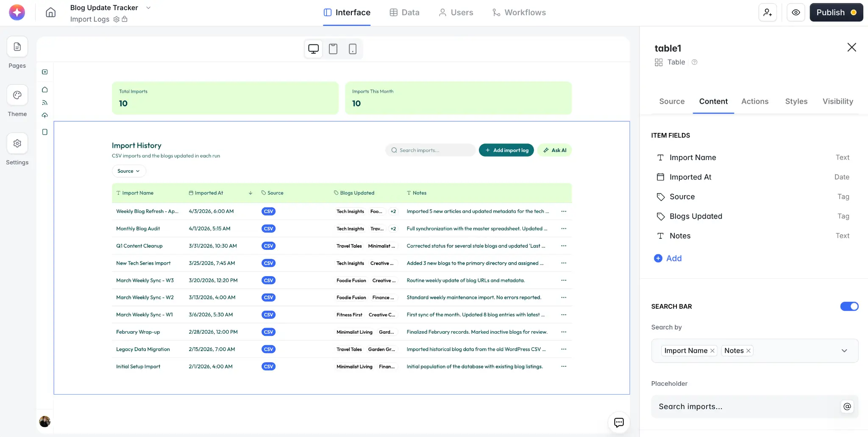Open row menu for Q1 Content Cleanup

564,246
